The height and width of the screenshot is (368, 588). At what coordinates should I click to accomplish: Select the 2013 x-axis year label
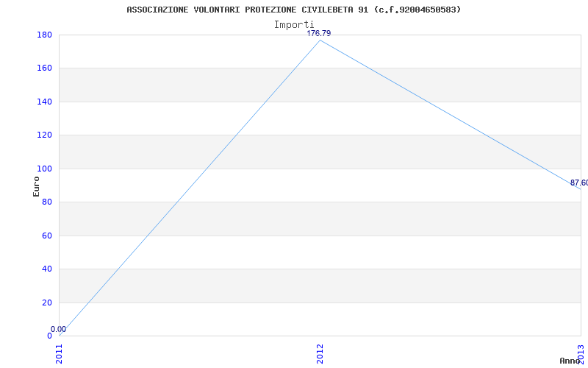tap(581, 354)
